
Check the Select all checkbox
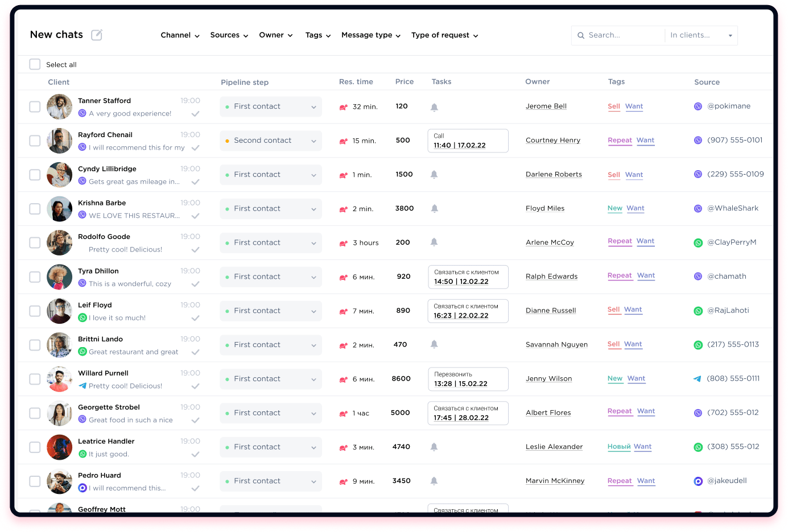click(x=35, y=64)
